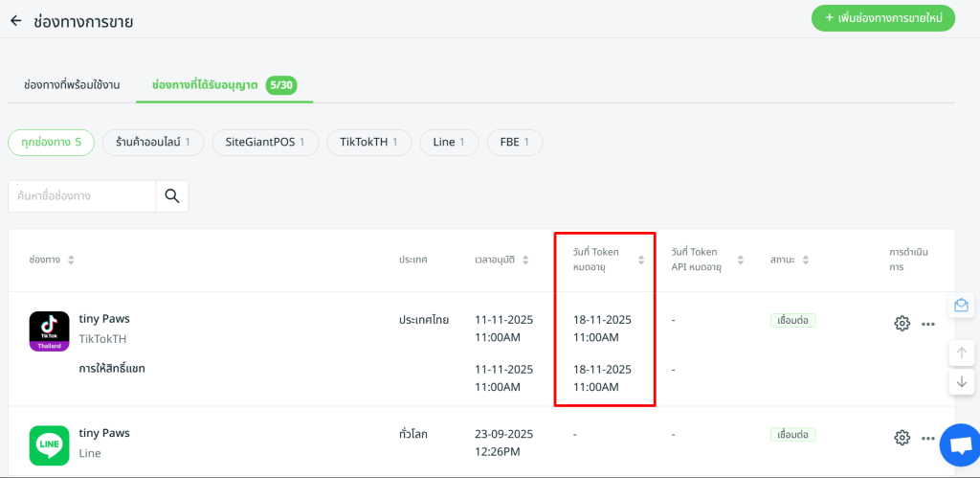The width and height of the screenshot is (980, 478).
Task: Sort by สถานะ column
Action: [806, 260]
